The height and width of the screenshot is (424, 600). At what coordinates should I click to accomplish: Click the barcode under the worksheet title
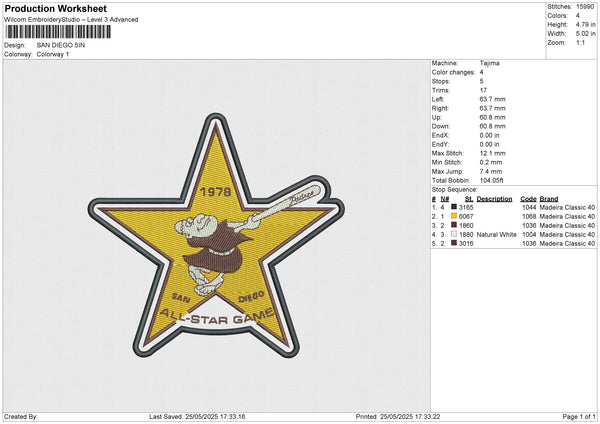pos(59,32)
